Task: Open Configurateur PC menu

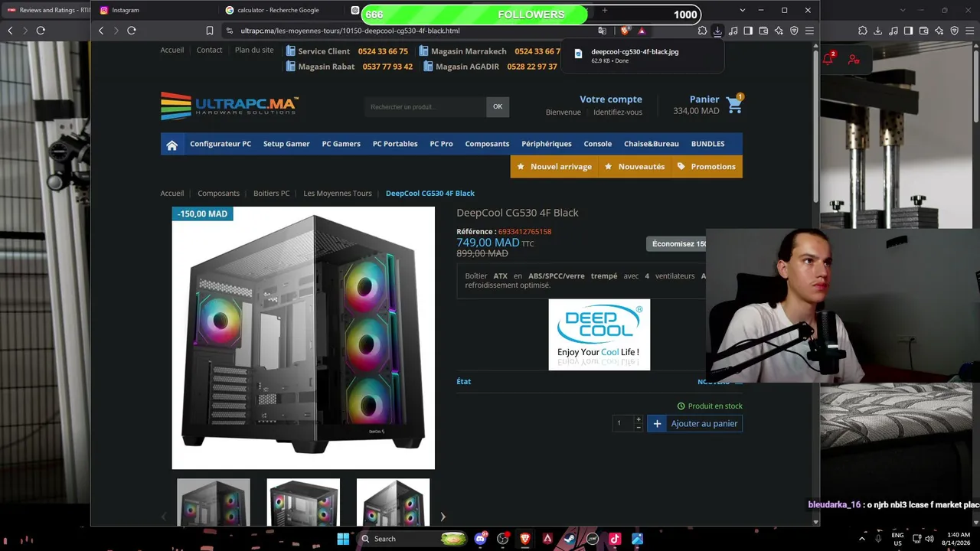Action: (x=220, y=144)
